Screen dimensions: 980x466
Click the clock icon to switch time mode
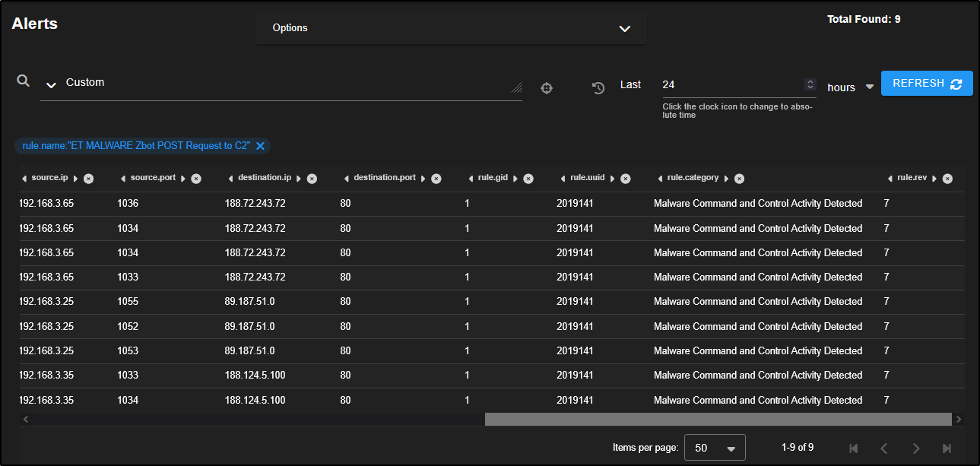click(x=598, y=88)
